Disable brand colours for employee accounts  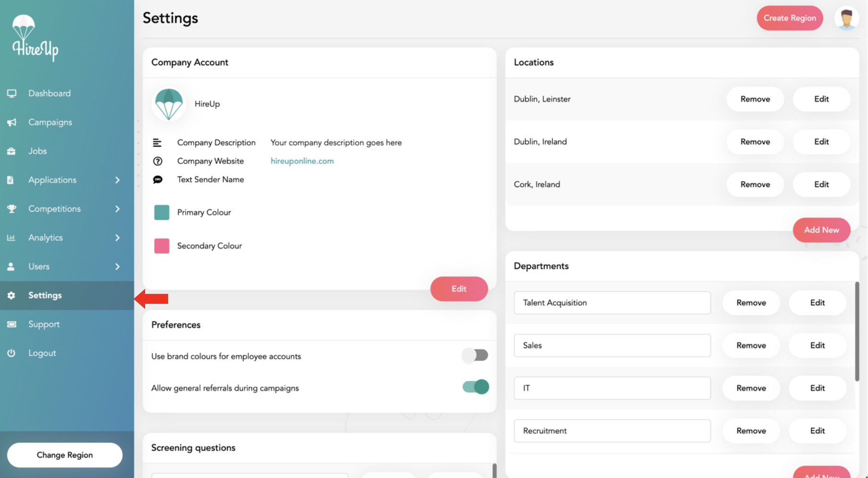[x=475, y=355]
